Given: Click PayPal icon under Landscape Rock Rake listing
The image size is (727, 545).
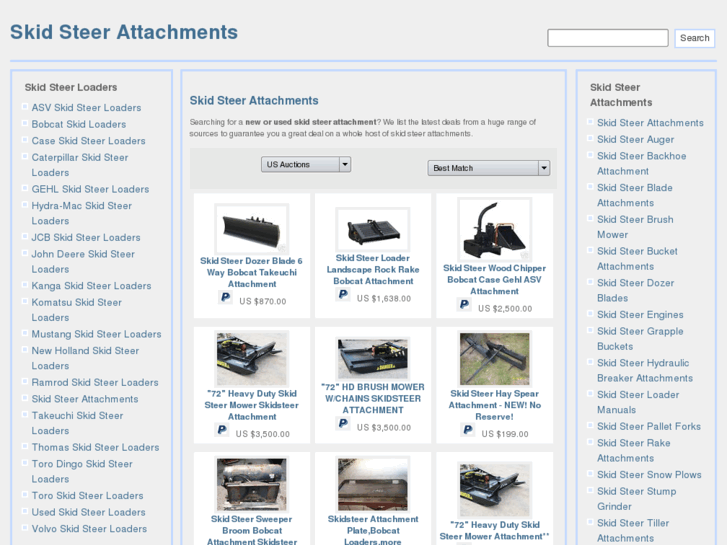Looking at the screenshot, I should (x=343, y=294).
